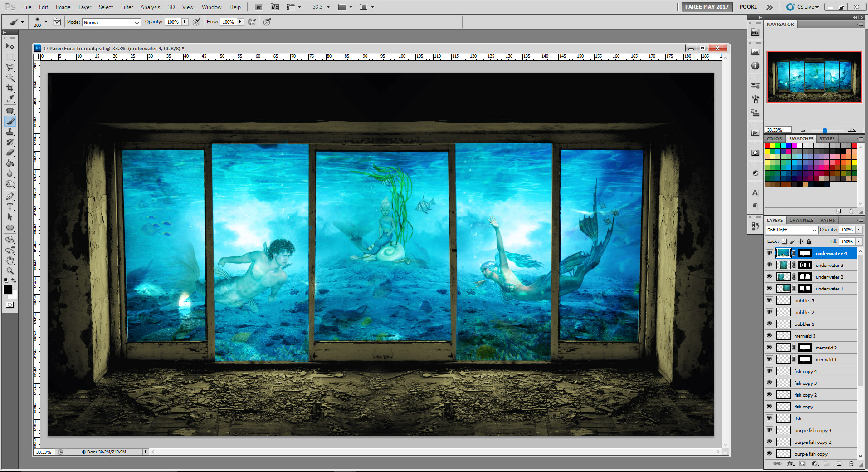Pick a red swatch from the Swatches panel
Image resolution: width=868 pixels, height=472 pixels.
767,146
